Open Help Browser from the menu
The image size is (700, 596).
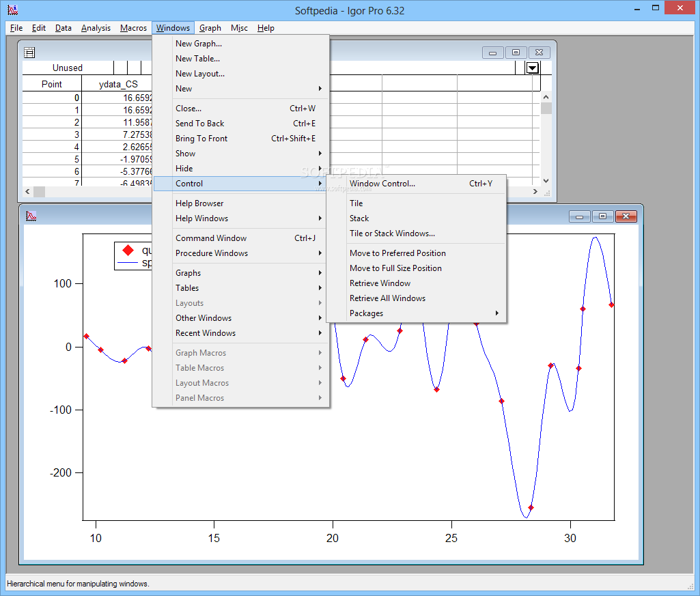[241, 203]
